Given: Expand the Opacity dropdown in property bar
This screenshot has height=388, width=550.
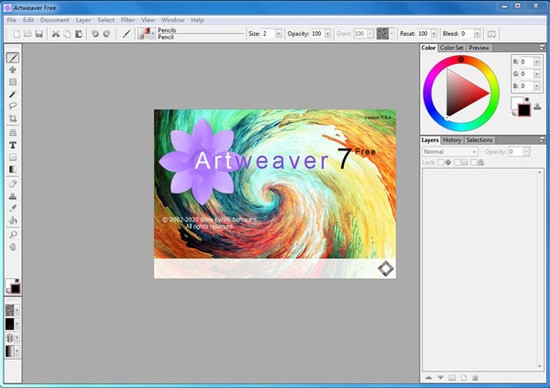Looking at the screenshot, I should (x=327, y=34).
